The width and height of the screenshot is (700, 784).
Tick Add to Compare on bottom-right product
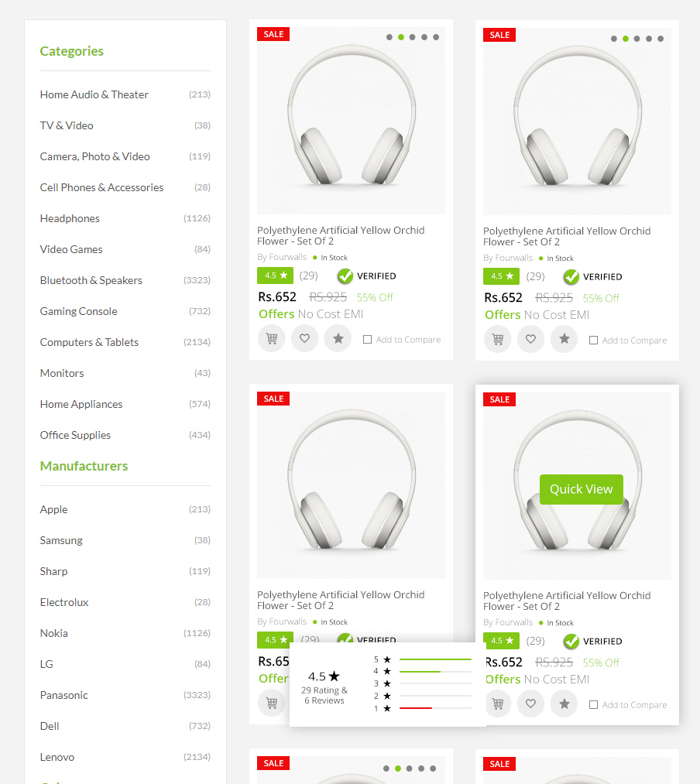point(594,705)
